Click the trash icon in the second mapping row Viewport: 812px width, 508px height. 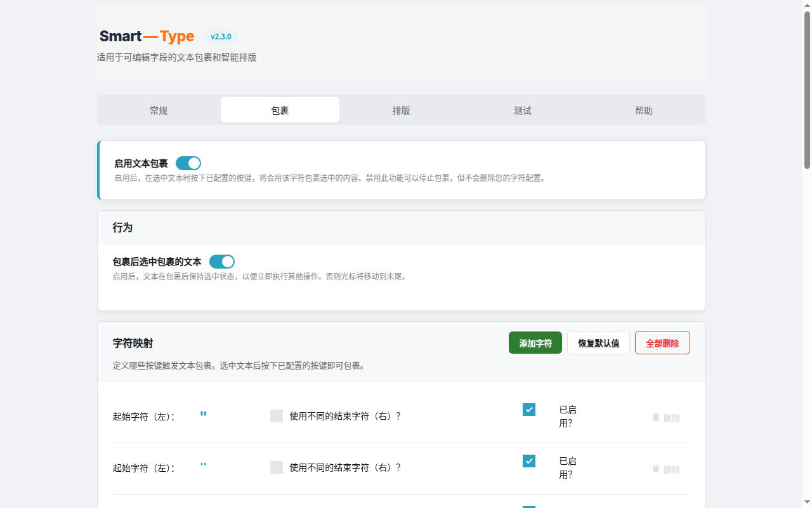(x=656, y=469)
